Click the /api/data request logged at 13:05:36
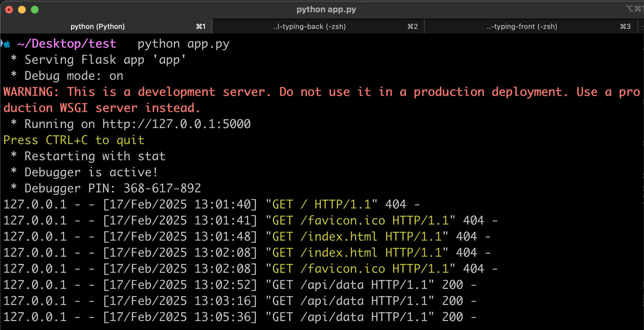This screenshot has height=330, width=644. (332, 317)
